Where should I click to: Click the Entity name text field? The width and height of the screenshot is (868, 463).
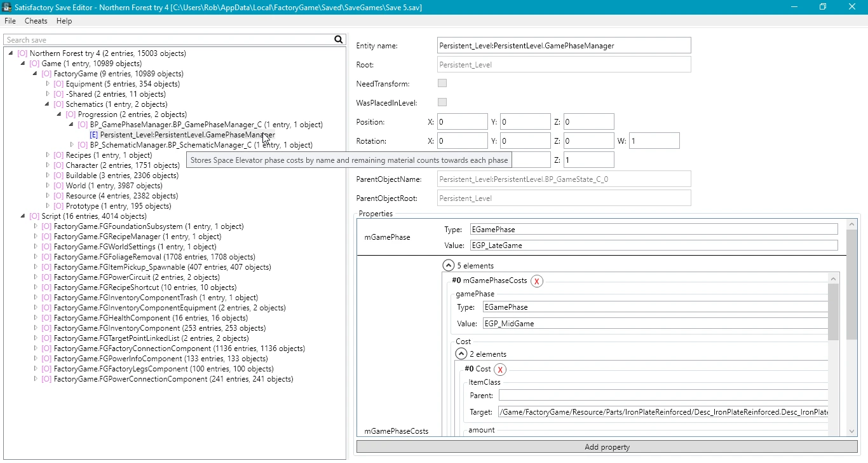(x=564, y=46)
